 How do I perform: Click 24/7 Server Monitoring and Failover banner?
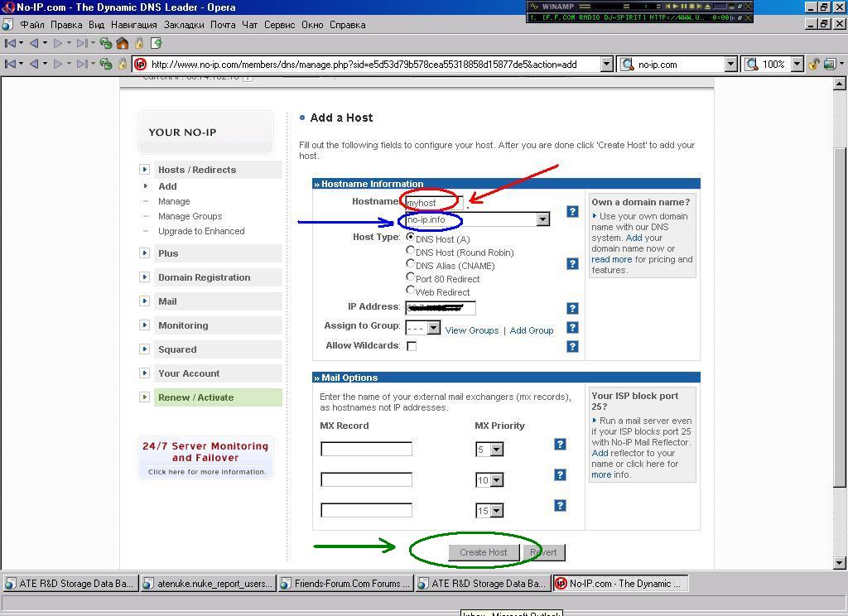205,458
